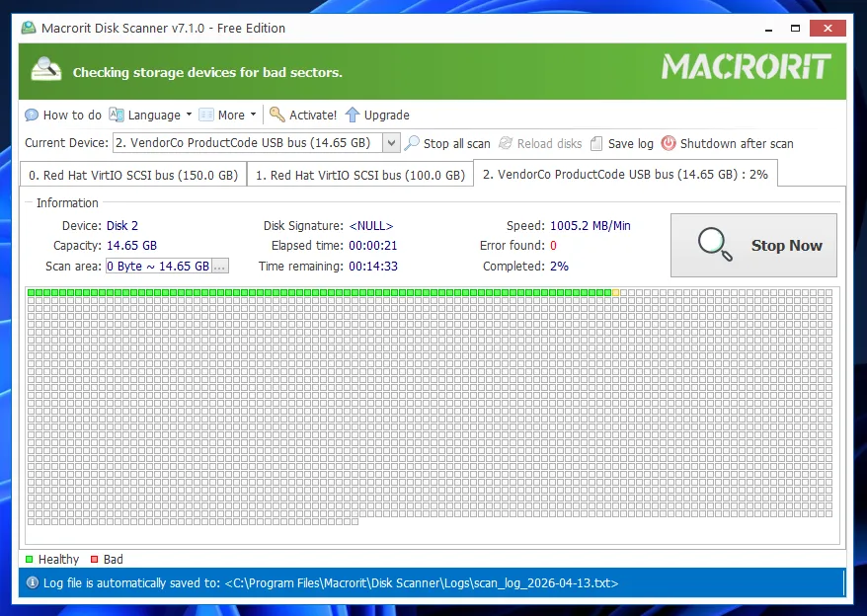Click the disk scan icon in green banner

(x=45, y=70)
